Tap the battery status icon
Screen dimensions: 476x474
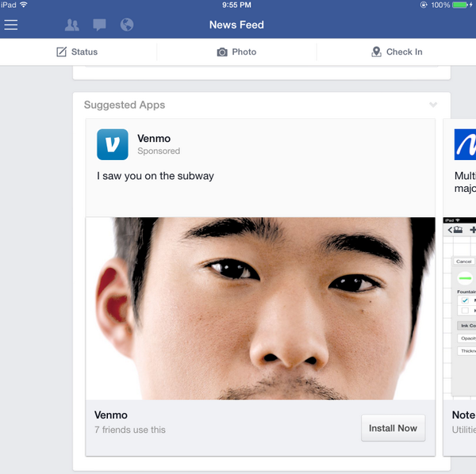coord(459,5)
